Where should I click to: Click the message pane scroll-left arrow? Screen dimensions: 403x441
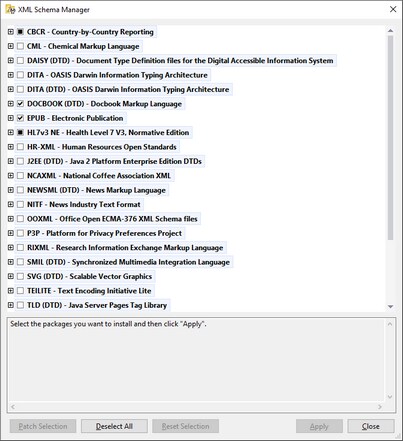pyautogui.click(x=13, y=407)
